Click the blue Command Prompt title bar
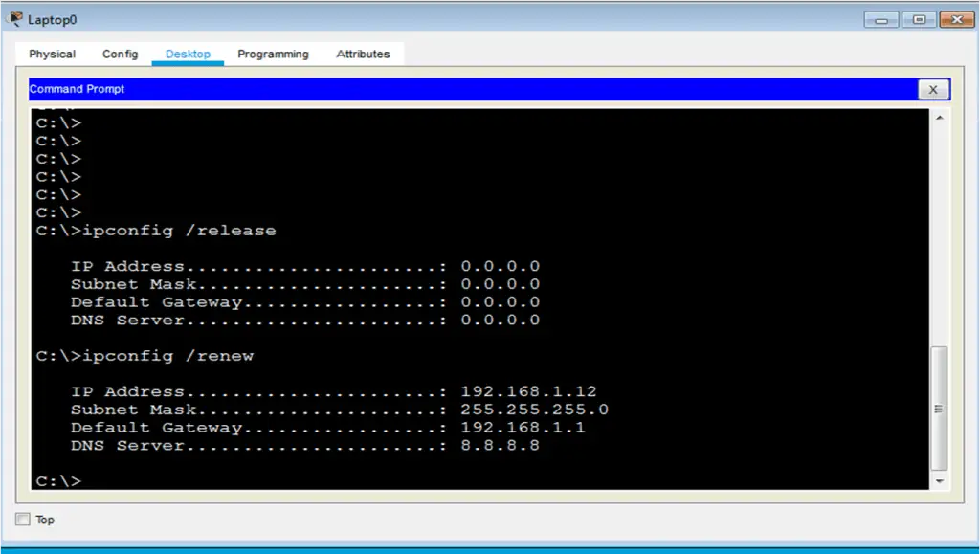The width and height of the screenshot is (980, 554). (469, 89)
